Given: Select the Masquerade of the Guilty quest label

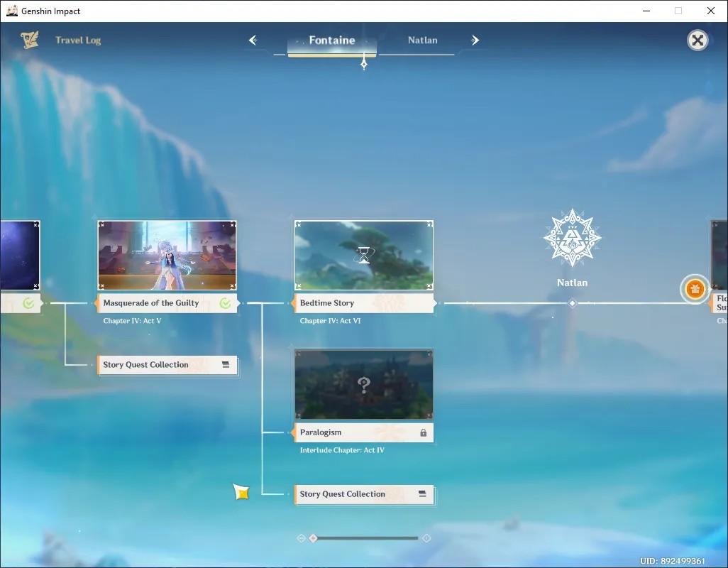Looking at the screenshot, I should click(x=167, y=303).
